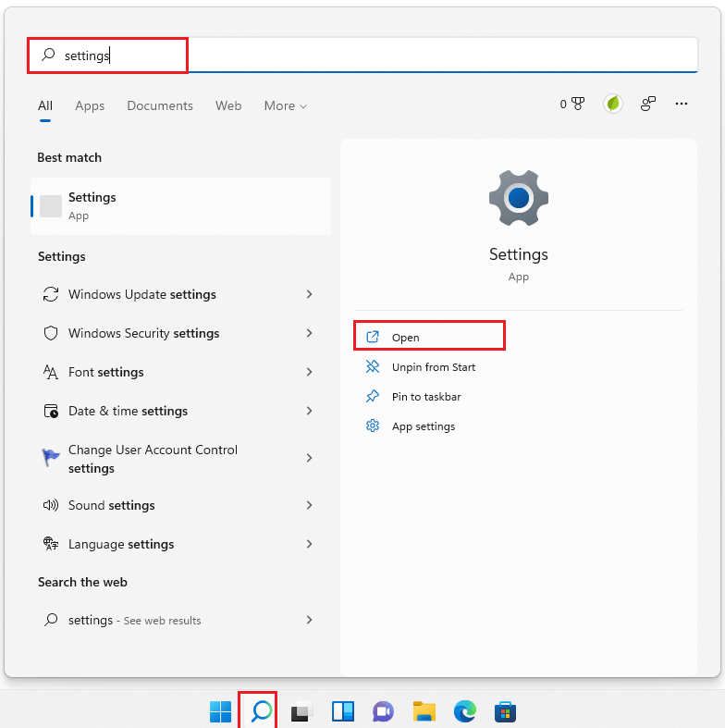Launch the Chat app from the taskbar
Screen dimensions: 725x728
(x=383, y=711)
